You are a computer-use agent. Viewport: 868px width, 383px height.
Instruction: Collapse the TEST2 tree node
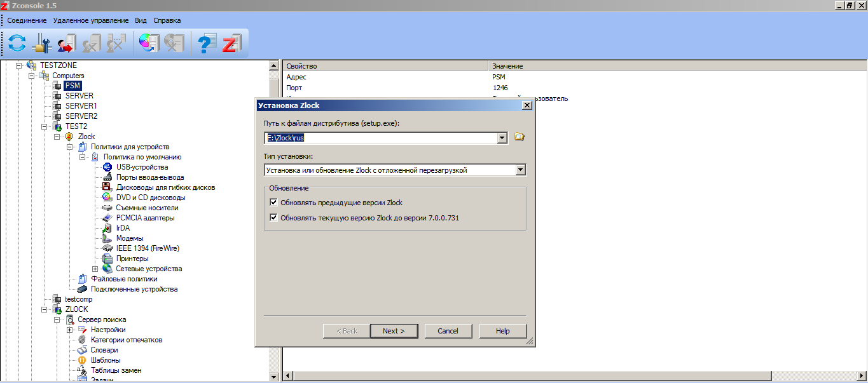tap(45, 126)
